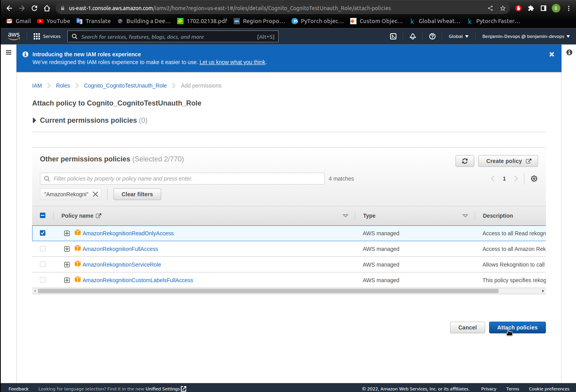Go to IAM breadcrumb
The image size is (576, 392).
[x=37, y=86]
